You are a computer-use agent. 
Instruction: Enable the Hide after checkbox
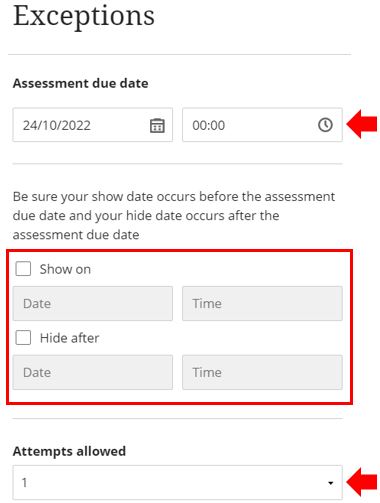23,338
